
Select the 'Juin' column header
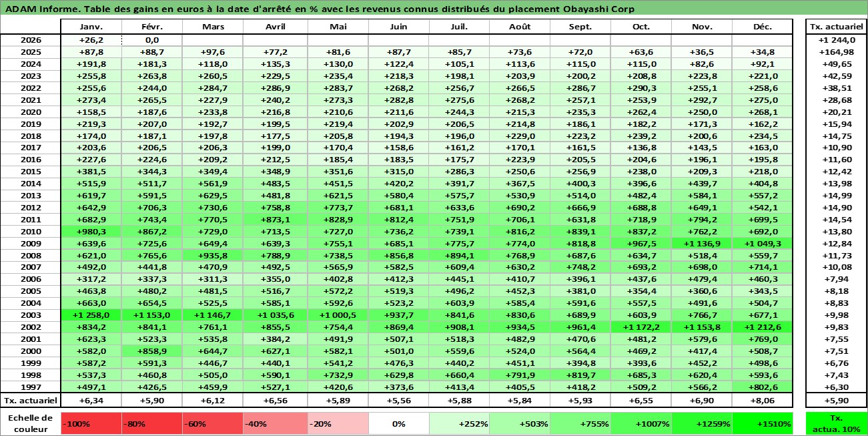398,27
